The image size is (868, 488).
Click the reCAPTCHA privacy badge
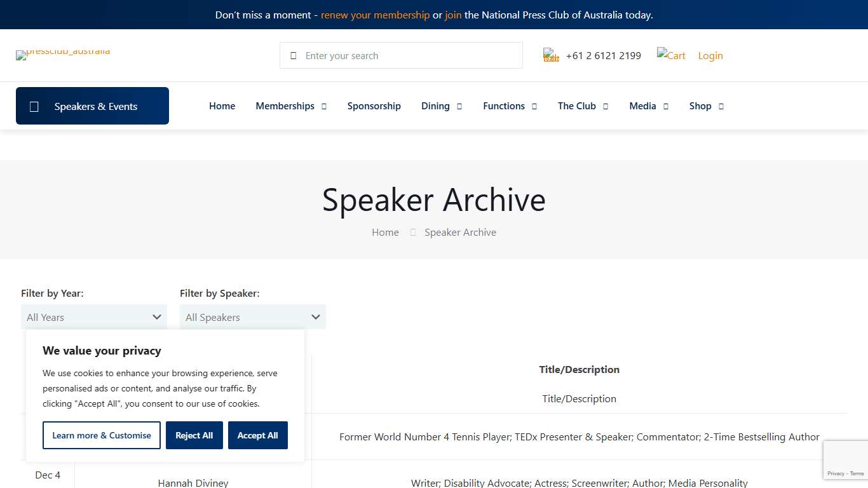(x=846, y=459)
